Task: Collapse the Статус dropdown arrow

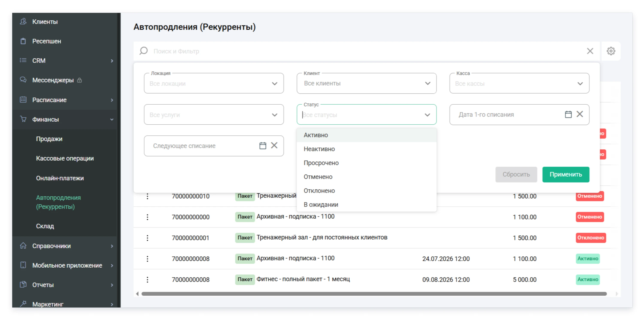Action: pos(427,115)
